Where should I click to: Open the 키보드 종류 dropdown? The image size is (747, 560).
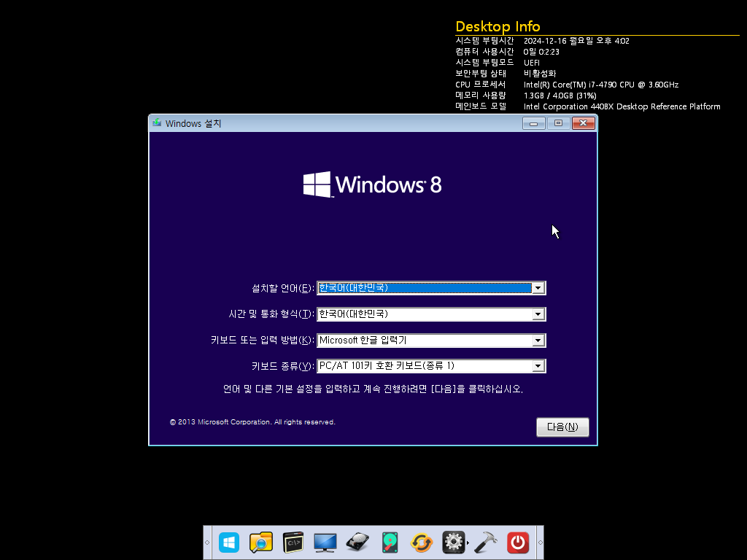tap(538, 366)
